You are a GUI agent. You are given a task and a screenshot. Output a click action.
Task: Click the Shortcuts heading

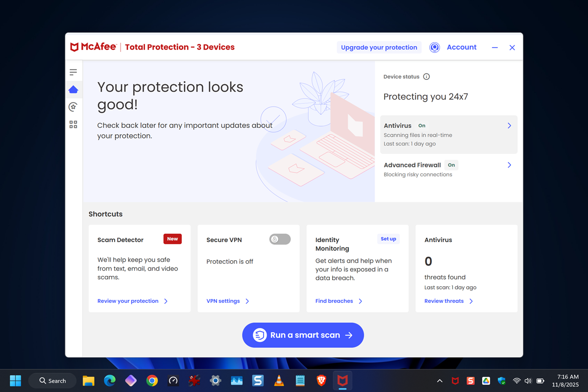[x=105, y=214]
